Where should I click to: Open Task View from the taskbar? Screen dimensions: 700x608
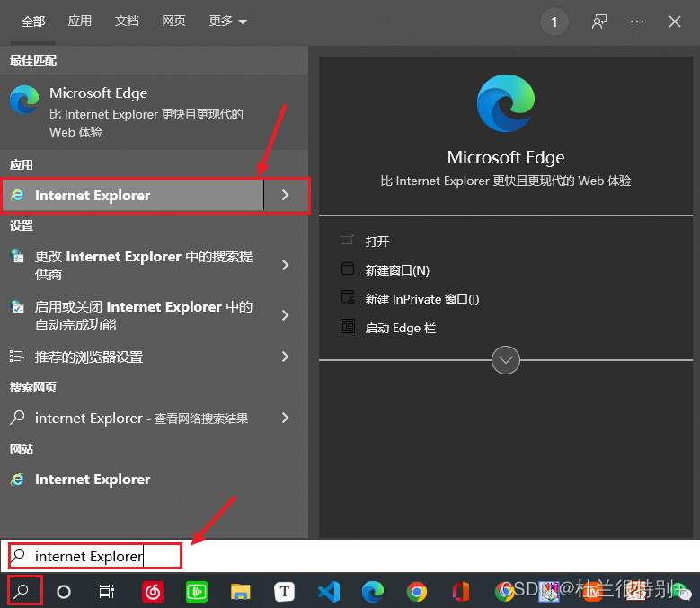(x=107, y=592)
